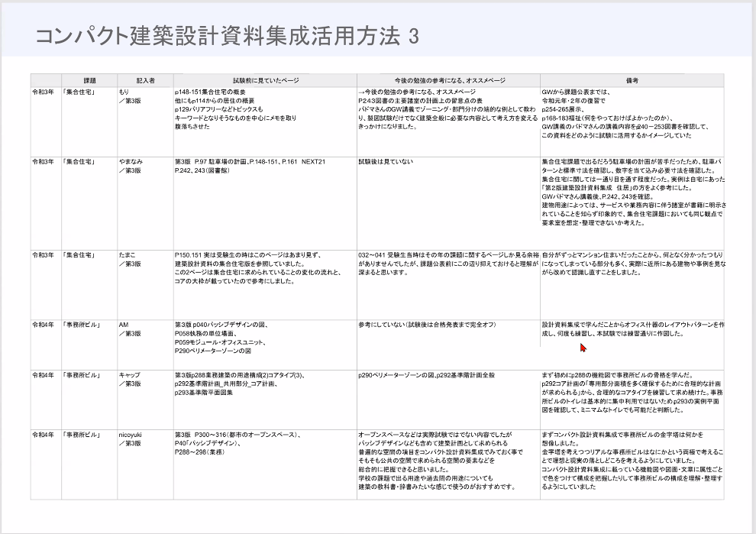Screen dimensions: 756x534
Task: Click 「事務所ビル」 in the キャップ row
Action: pos(82,375)
